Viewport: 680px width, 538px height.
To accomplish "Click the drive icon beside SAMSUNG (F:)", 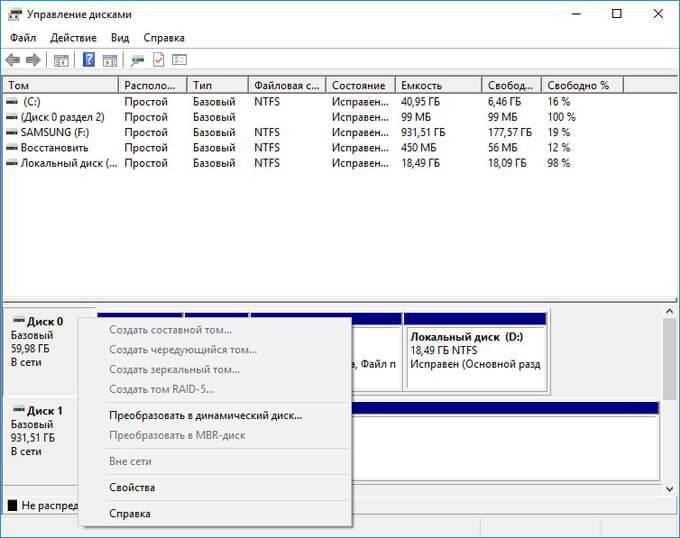I will coord(12,132).
